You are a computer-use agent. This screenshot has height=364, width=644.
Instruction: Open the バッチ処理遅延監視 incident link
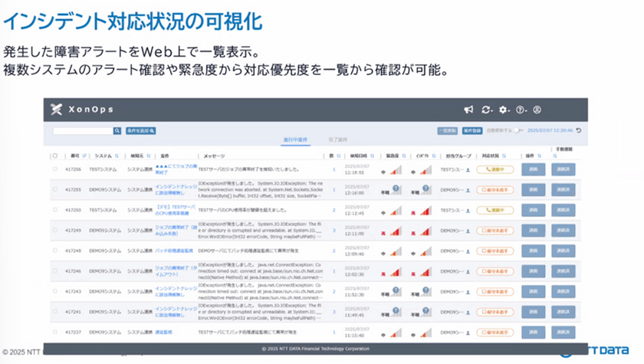point(176,250)
